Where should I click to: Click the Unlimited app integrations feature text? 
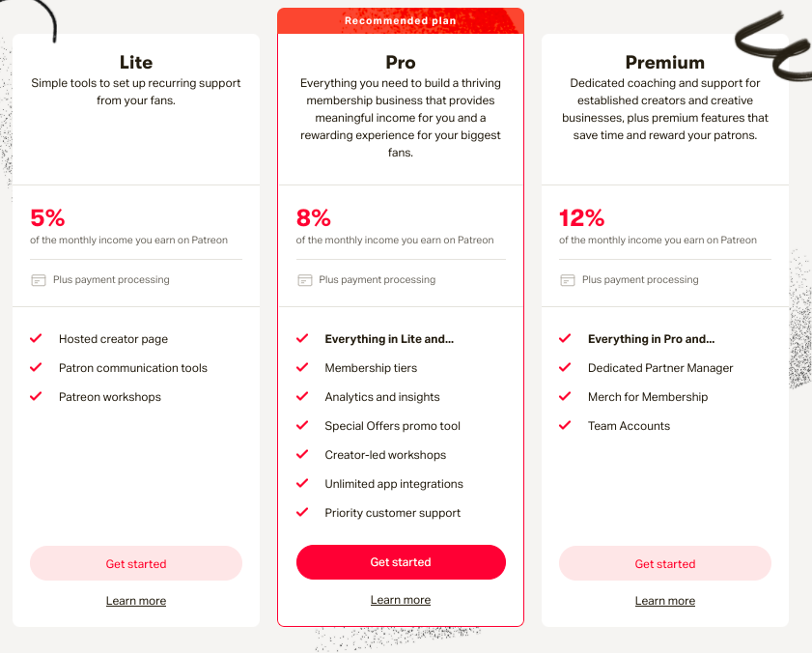(394, 484)
